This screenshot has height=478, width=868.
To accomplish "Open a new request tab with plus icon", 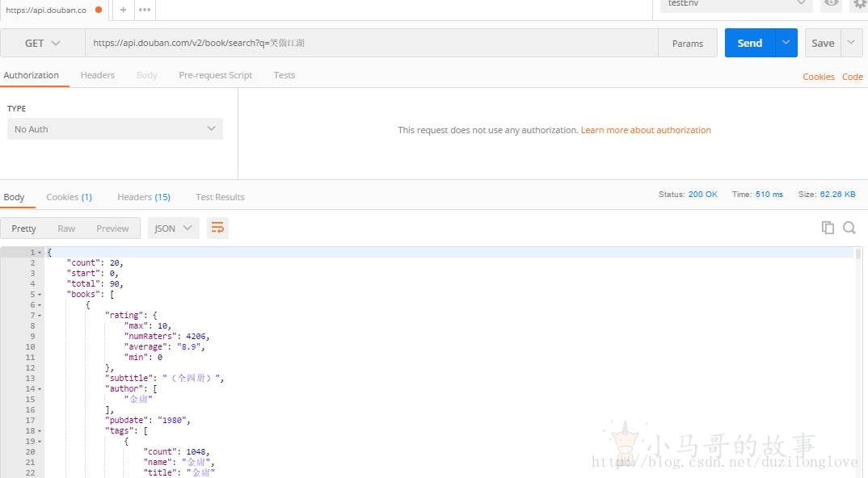I will (123, 10).
